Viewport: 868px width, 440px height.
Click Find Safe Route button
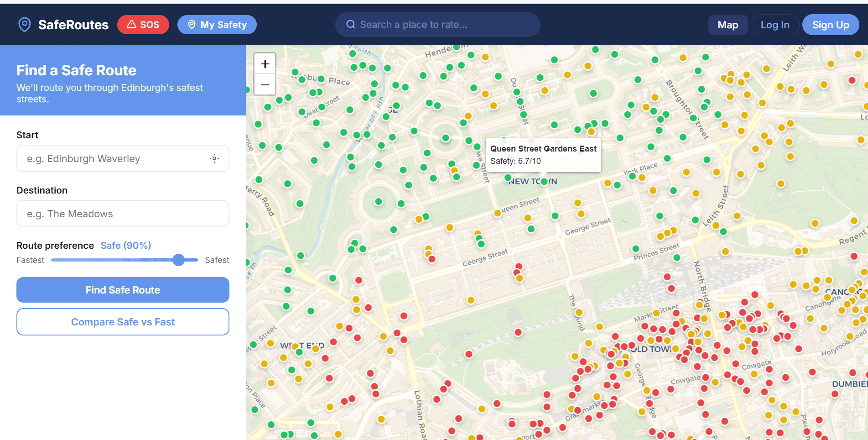[x=123, y=290]
